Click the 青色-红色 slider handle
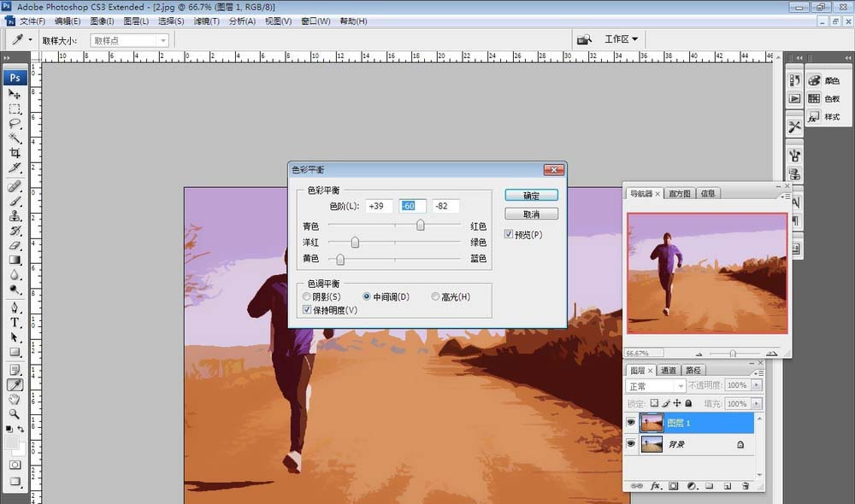 coord(421,225)
